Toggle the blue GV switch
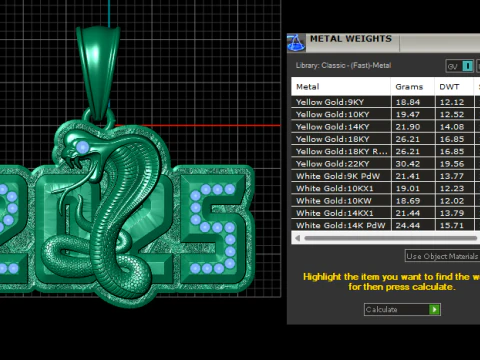 [x=467, y=66]
